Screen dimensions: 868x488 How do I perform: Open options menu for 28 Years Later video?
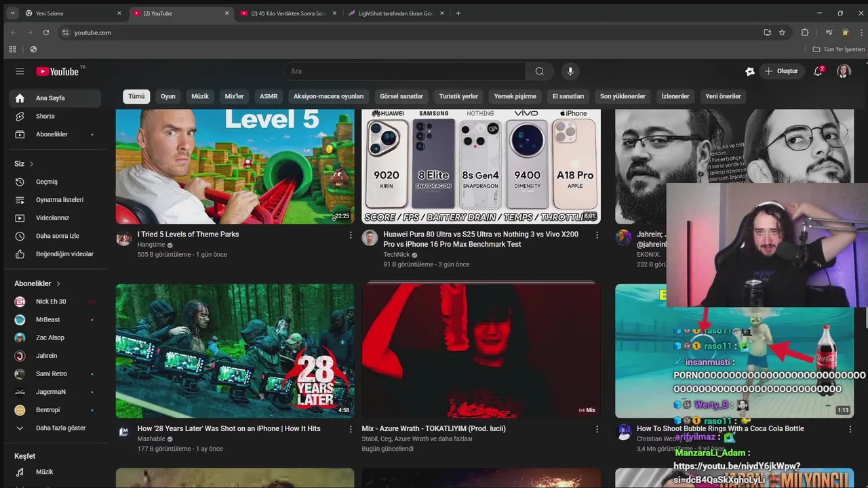[x=351, y=429]
